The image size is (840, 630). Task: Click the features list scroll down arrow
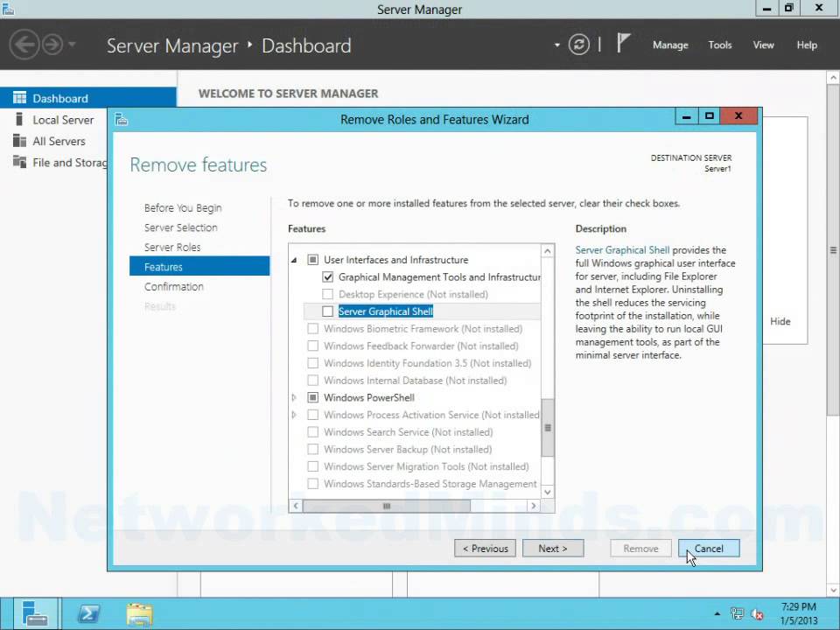(x=548, y=492)
